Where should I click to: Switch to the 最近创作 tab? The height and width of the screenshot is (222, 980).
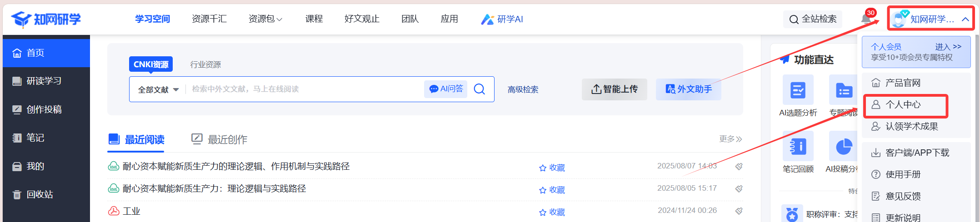tap(220, 139)
